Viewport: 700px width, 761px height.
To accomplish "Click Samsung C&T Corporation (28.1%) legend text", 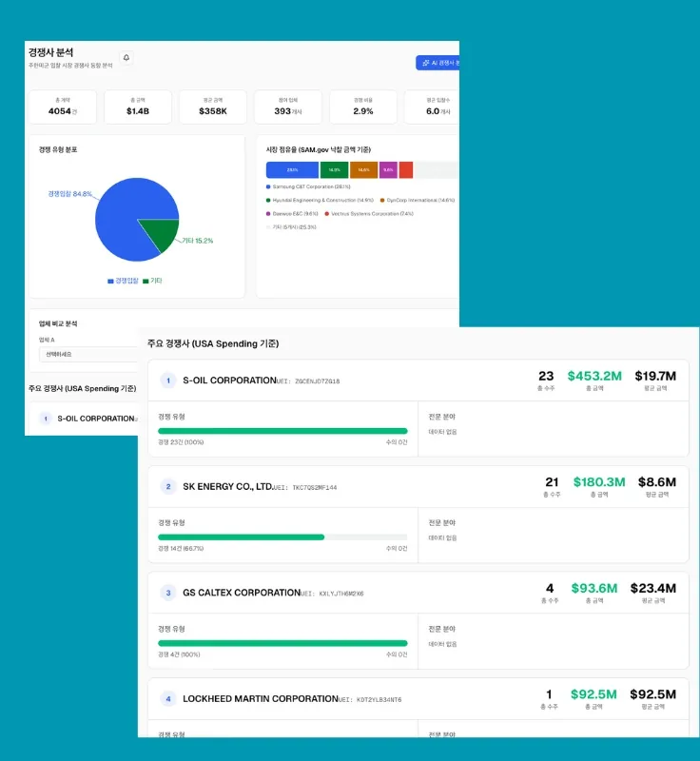I will coord(311,186).
